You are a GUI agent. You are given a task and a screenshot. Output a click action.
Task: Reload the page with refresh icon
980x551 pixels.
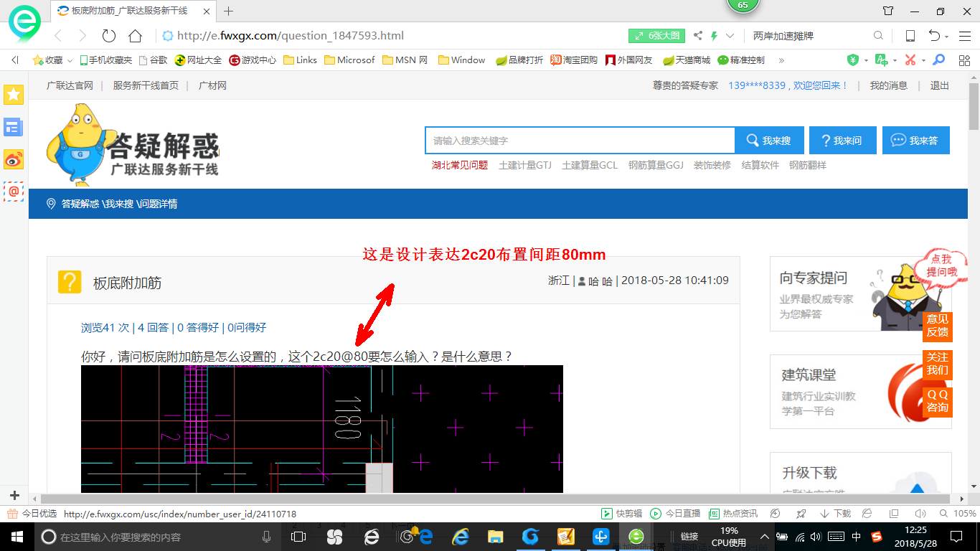[109, 36]
